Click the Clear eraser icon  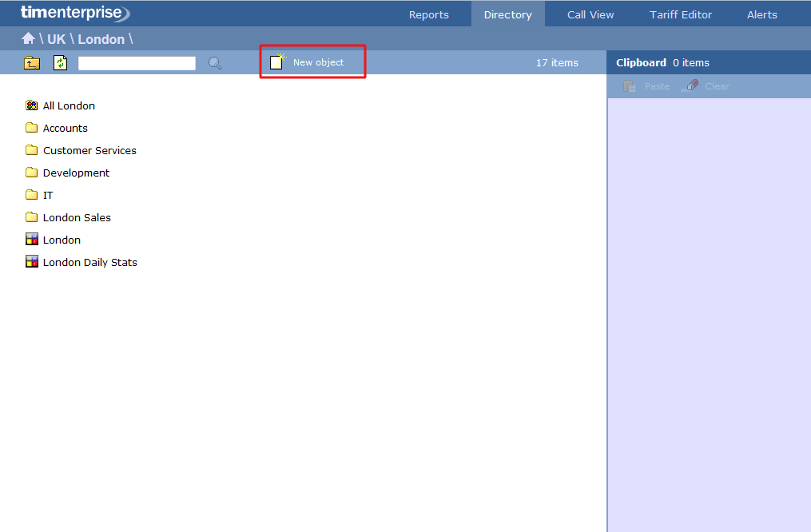689,85
